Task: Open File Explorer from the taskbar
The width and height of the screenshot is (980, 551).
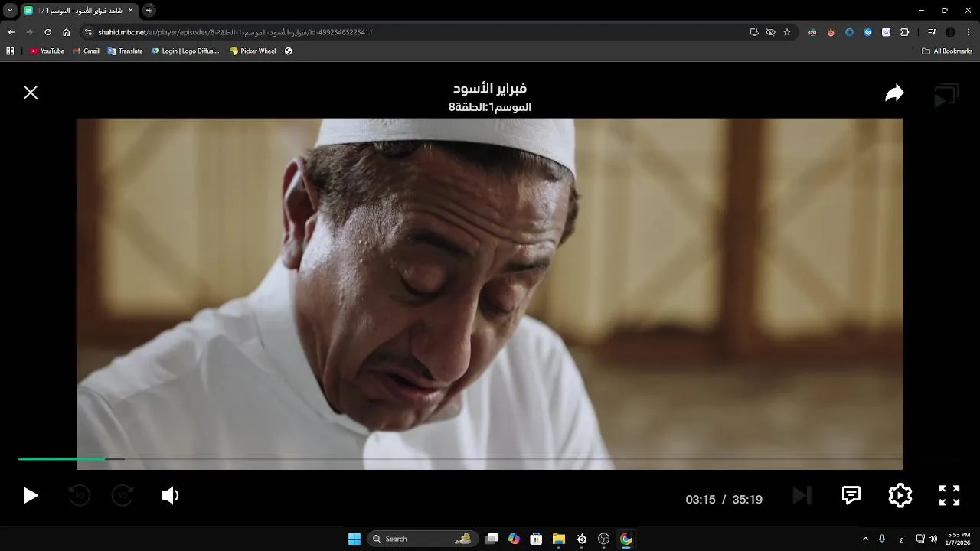Action: click(559, 539)
